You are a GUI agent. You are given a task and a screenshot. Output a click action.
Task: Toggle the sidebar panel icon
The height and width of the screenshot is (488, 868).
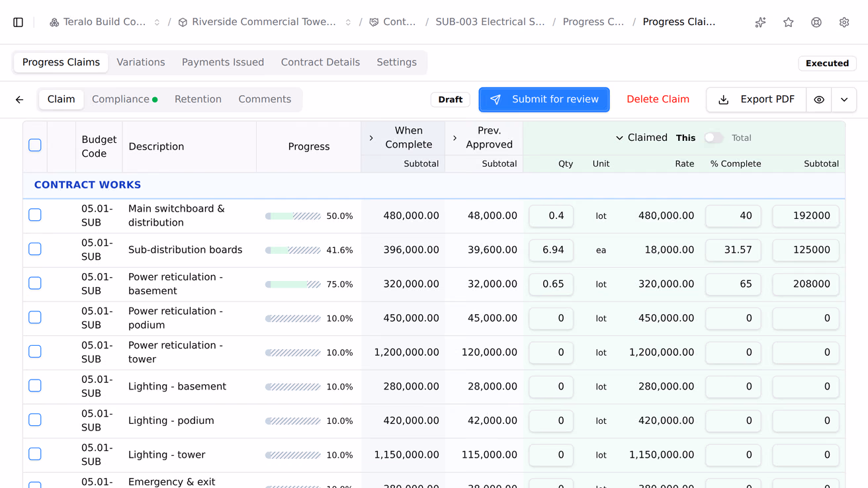(x=19, y=22)
